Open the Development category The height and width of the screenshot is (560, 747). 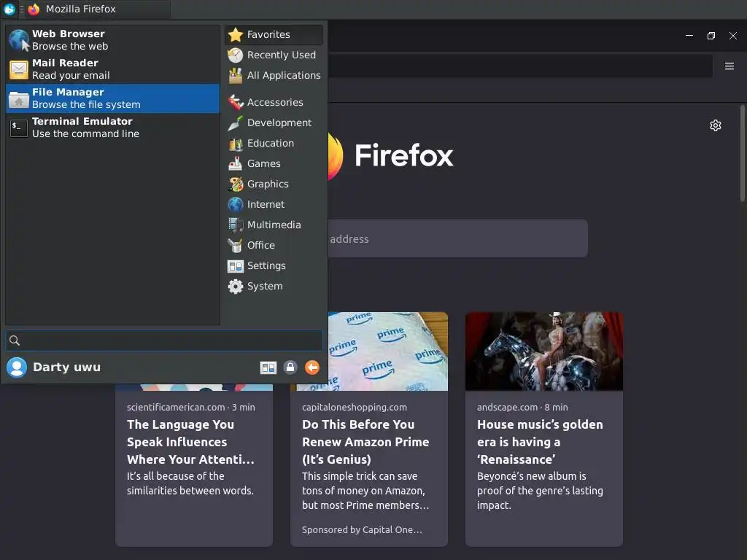[x=274, y=122]
